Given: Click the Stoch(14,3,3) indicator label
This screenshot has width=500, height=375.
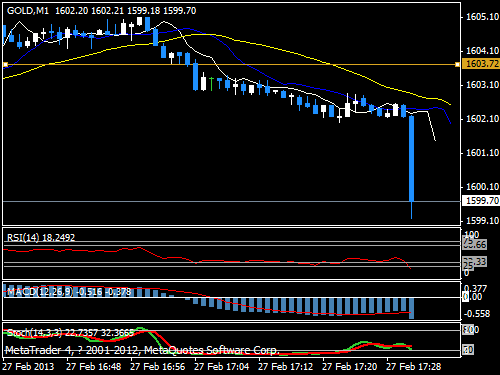Looking at the screenshot, I should pos(71,333).
